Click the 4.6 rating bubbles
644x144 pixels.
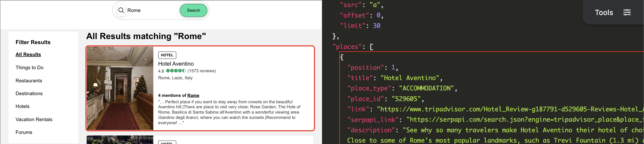tap(176, 71)
